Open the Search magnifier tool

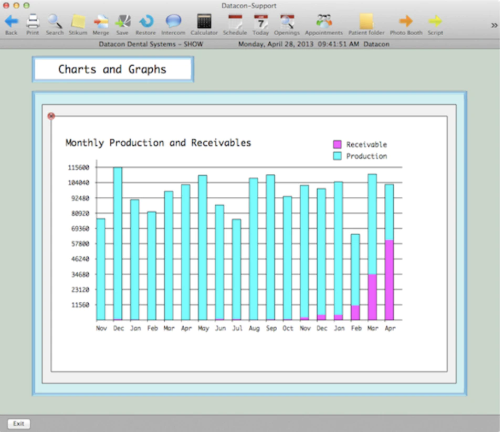pyautogui.click(x=55, y=21)
